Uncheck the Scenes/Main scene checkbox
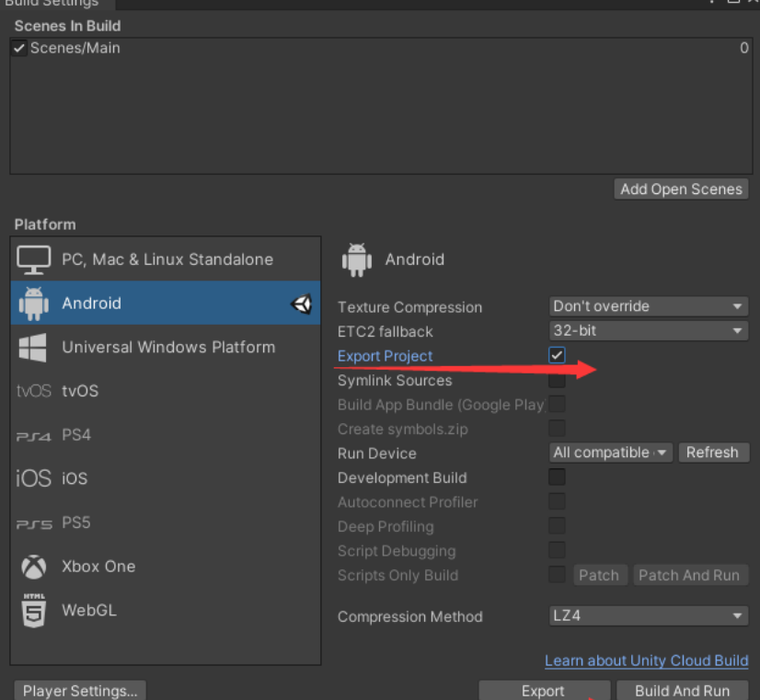The image size is (760, 700). click(19, 48)
